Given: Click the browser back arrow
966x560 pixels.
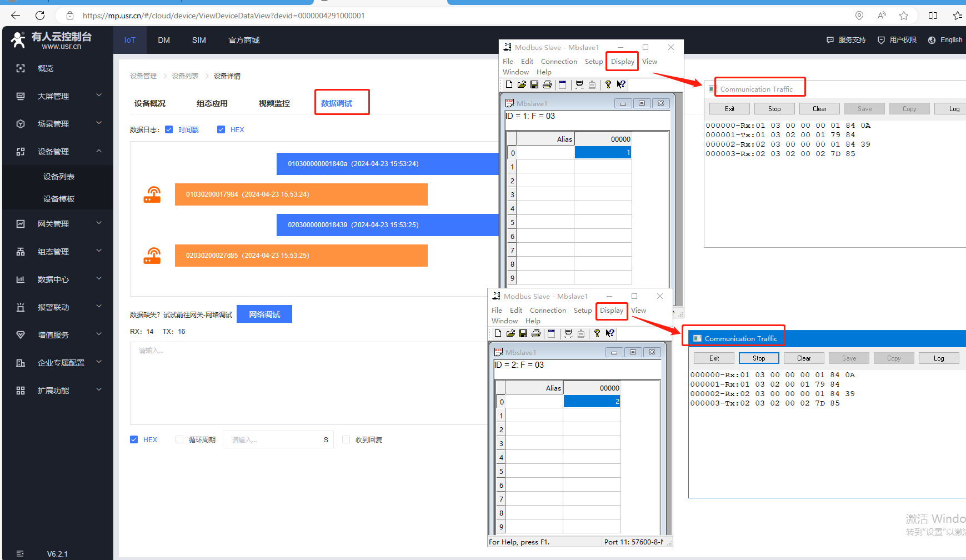Looking at the screenshot, I should click(x=16, y=16).
